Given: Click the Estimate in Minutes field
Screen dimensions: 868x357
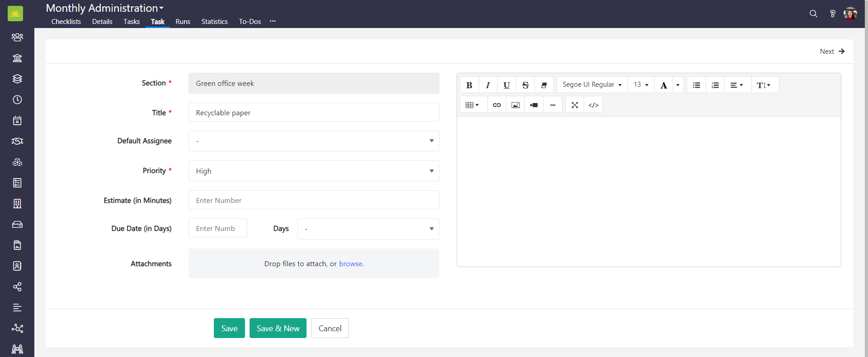Looking at the screenshot, I should click(313, 200).
